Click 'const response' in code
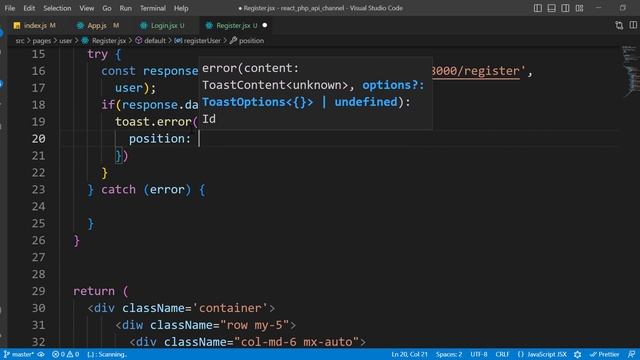 [x=149, y=71]
